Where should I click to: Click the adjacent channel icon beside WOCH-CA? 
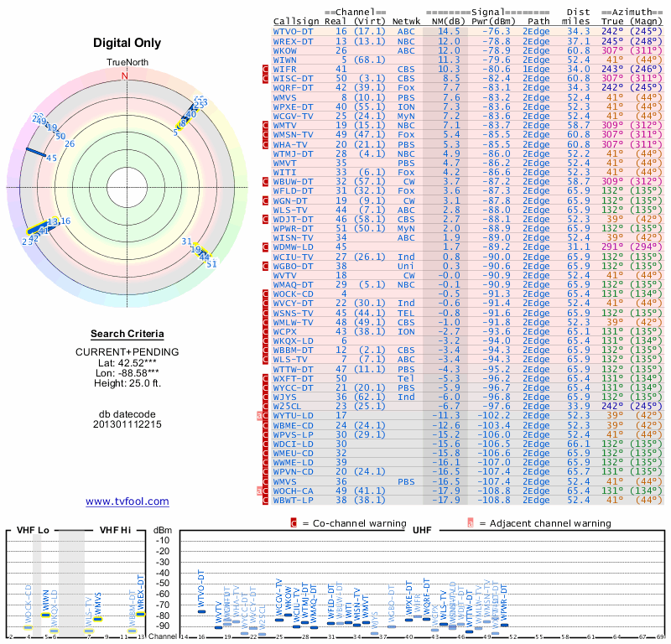[260, 490]
